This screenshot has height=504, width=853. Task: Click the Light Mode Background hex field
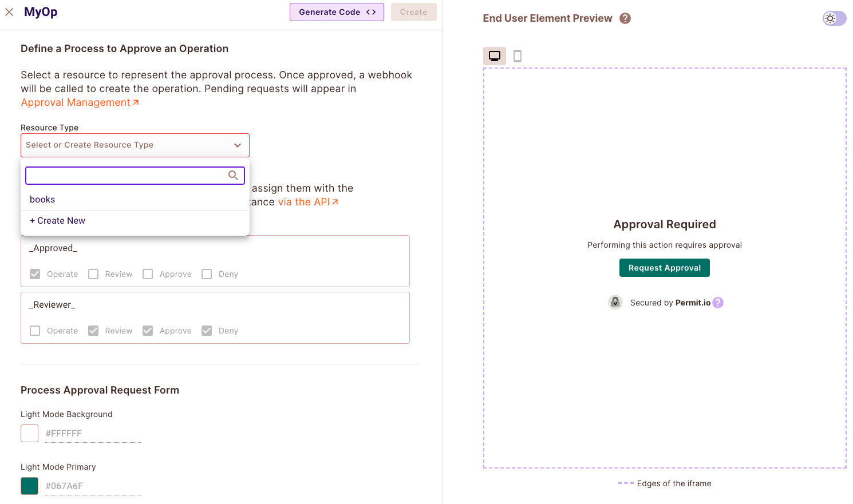(92, 434)
